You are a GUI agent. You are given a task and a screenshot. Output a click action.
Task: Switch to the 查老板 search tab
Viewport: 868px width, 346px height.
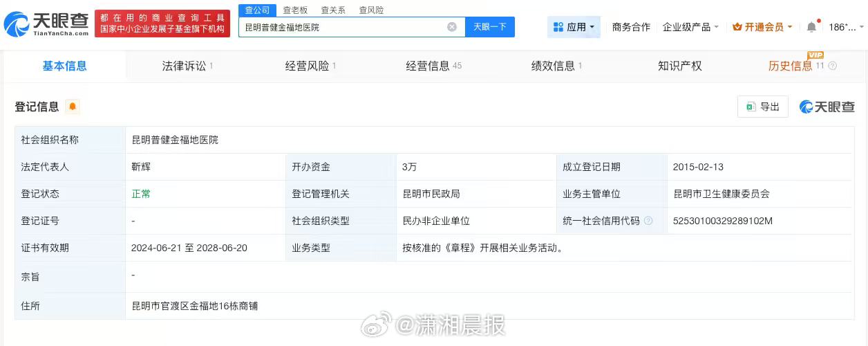click(295, 10)
